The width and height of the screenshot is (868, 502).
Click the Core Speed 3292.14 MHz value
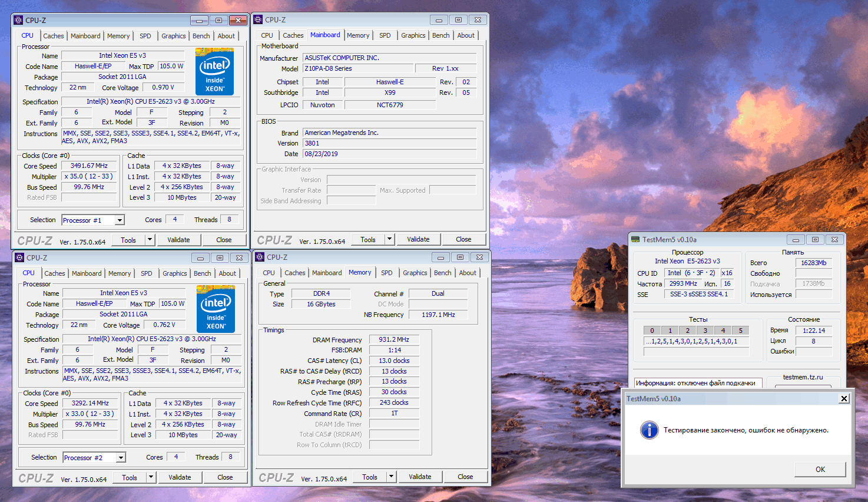click(90, 403)
